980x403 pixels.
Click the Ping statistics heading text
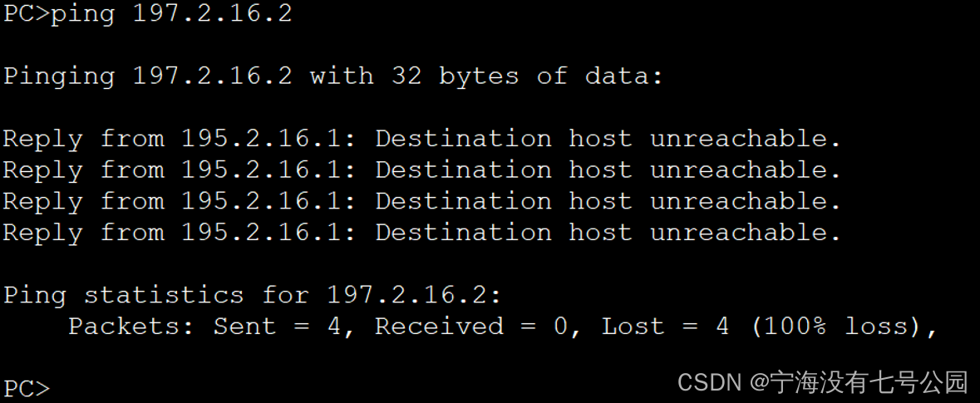point(125,295)
